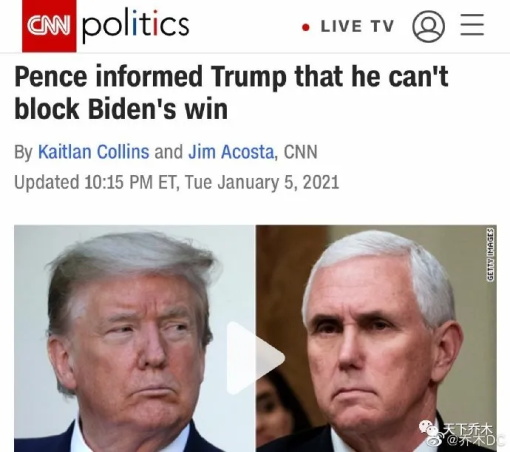The width and height of the screenshot is (510, 452).
Task: Click the Getty Images vertical credit
Action: (490, 255)
